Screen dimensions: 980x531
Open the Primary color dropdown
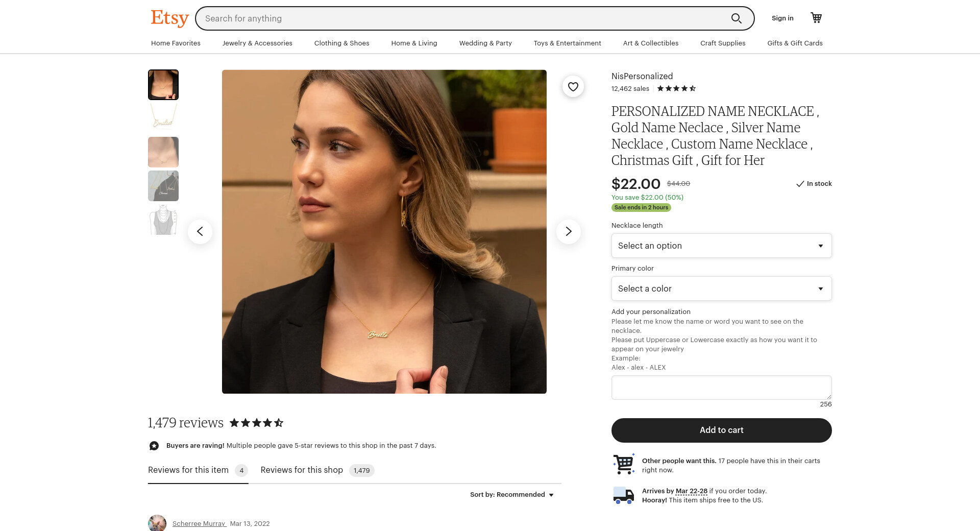point(722,288)
